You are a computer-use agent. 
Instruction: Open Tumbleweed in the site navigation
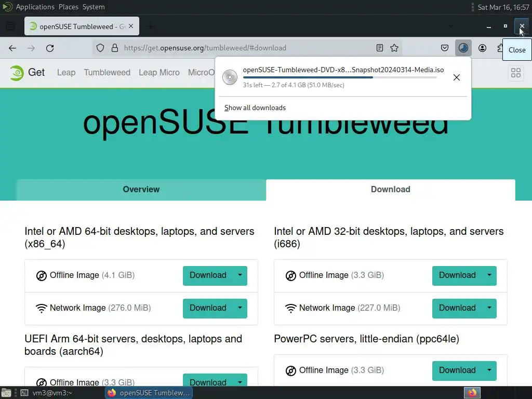pos(107,73)
